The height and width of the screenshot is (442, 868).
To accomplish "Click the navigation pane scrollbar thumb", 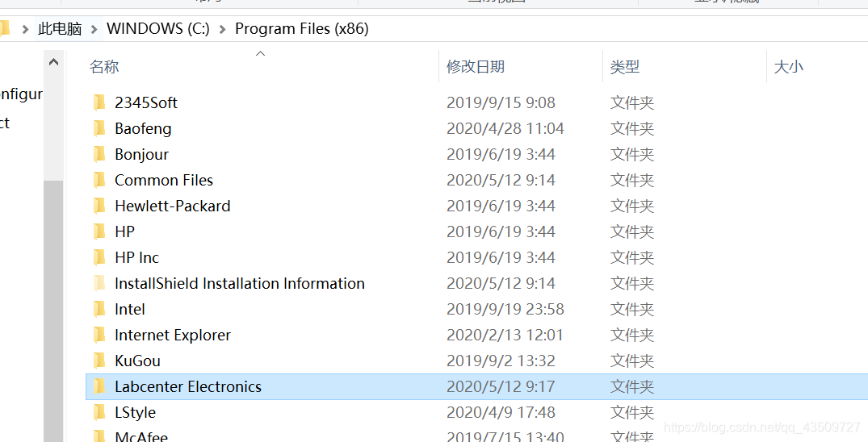I will click(54, 311).
